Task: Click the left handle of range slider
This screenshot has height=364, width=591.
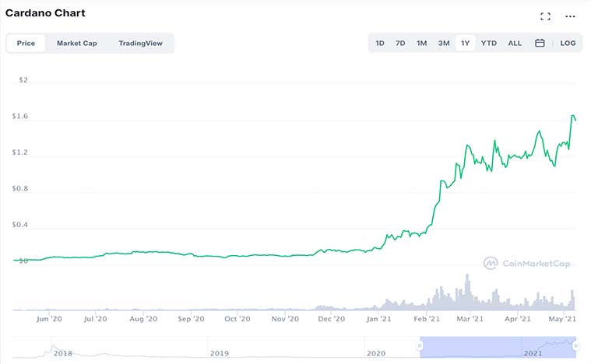Action: click(420, 345)
